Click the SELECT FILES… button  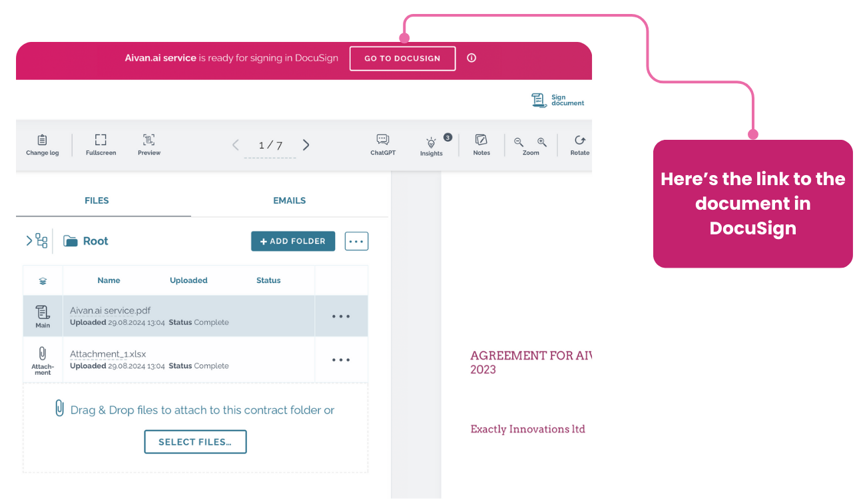(195, 442)
